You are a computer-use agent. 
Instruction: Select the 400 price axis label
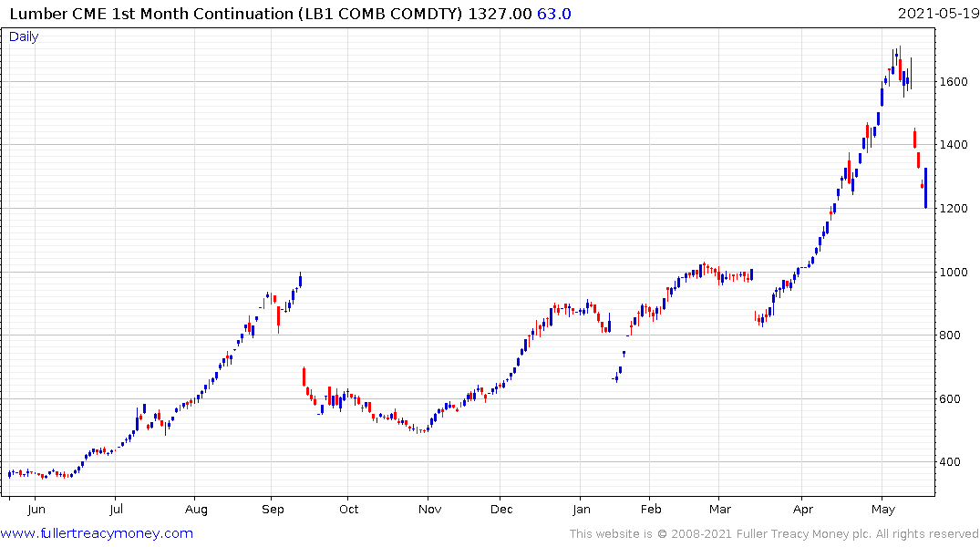(x=950, y=462)
